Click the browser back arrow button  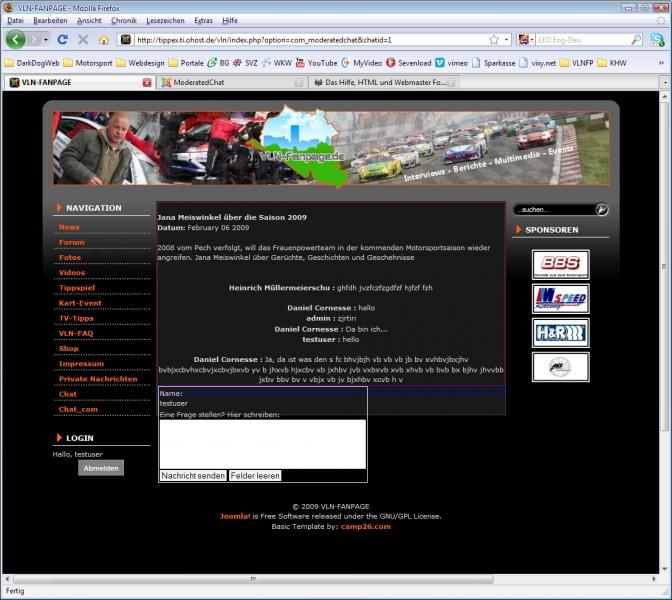pos(16,39)
